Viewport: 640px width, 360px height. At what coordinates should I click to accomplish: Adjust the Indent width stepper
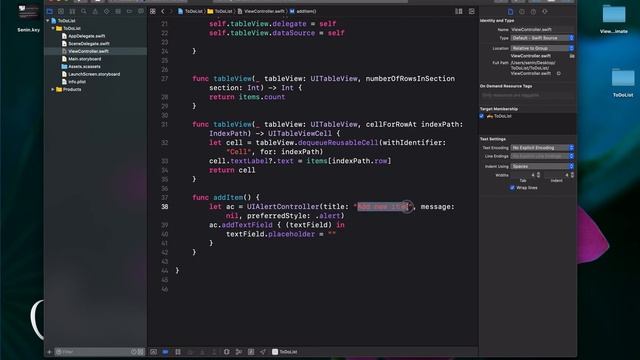(572, 175)
